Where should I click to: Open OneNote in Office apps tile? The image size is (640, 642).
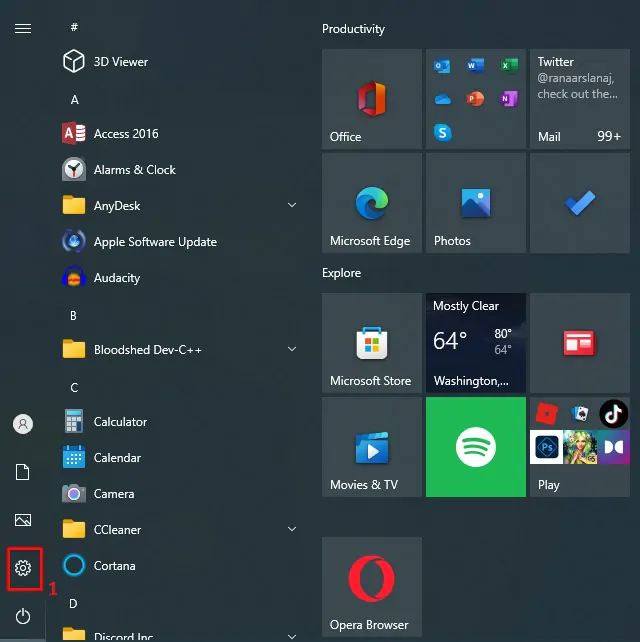coord(509,99)
